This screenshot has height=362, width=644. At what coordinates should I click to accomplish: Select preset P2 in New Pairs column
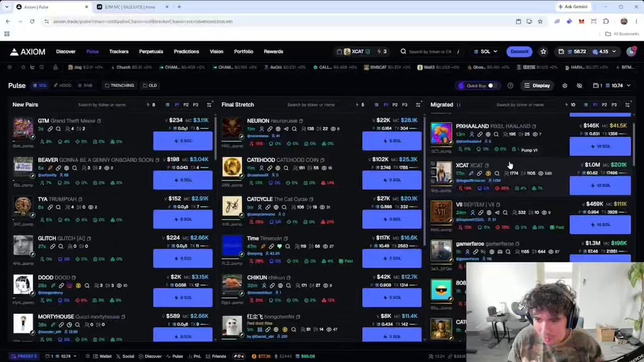point(186,105)
